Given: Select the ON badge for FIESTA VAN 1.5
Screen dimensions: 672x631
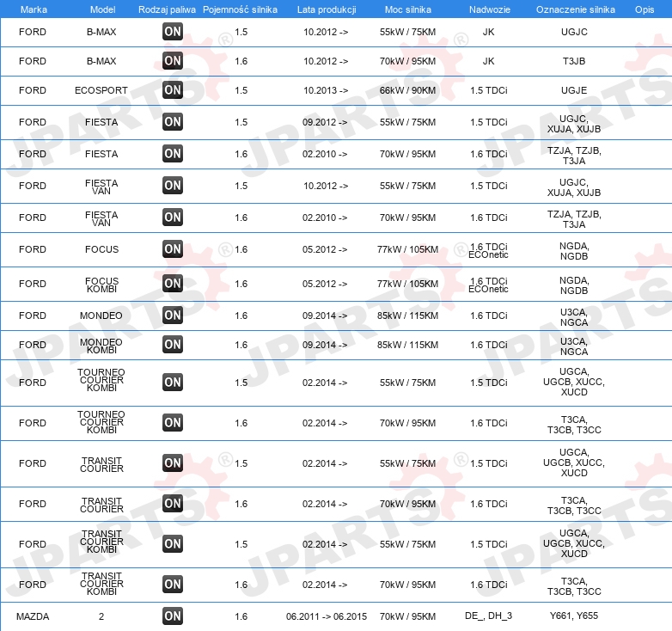Looking at the screenshot, I should coord(173,186).
